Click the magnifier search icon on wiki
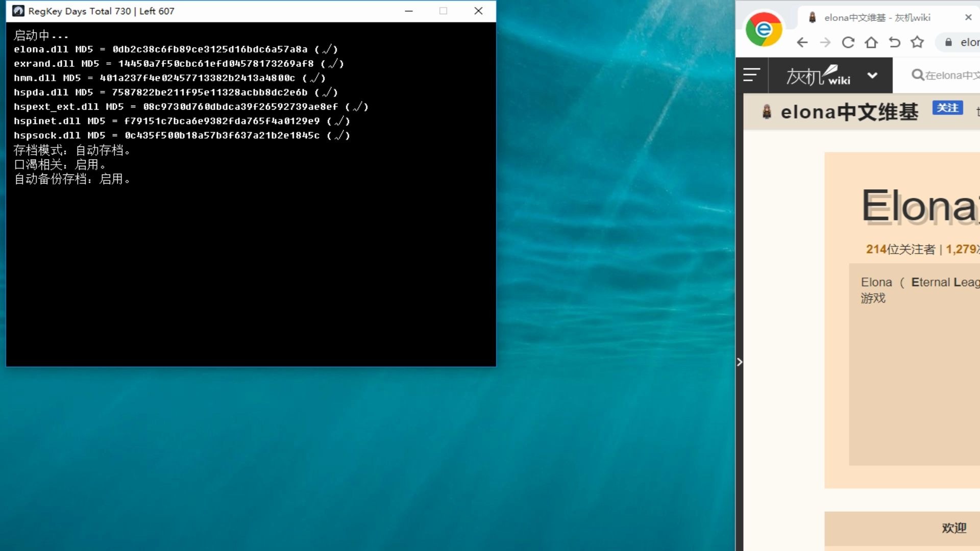The height and width of the screenshot is (551, 980). 917,75
